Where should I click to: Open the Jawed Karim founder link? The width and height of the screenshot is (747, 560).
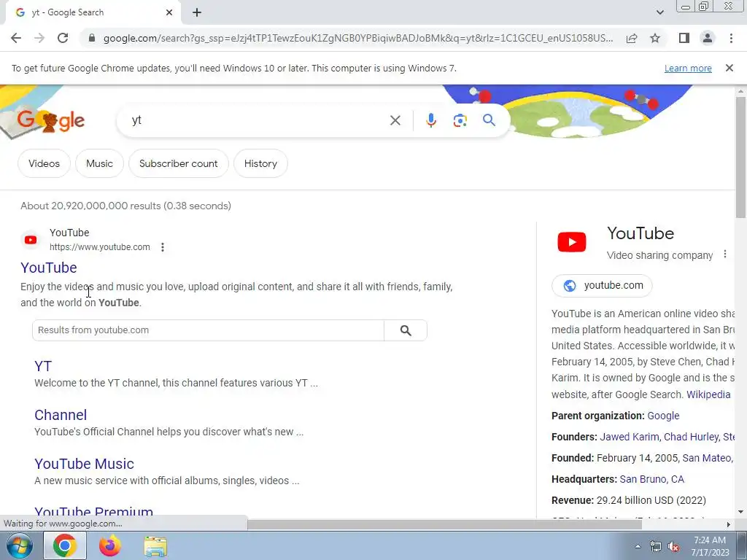click(629, 437)
